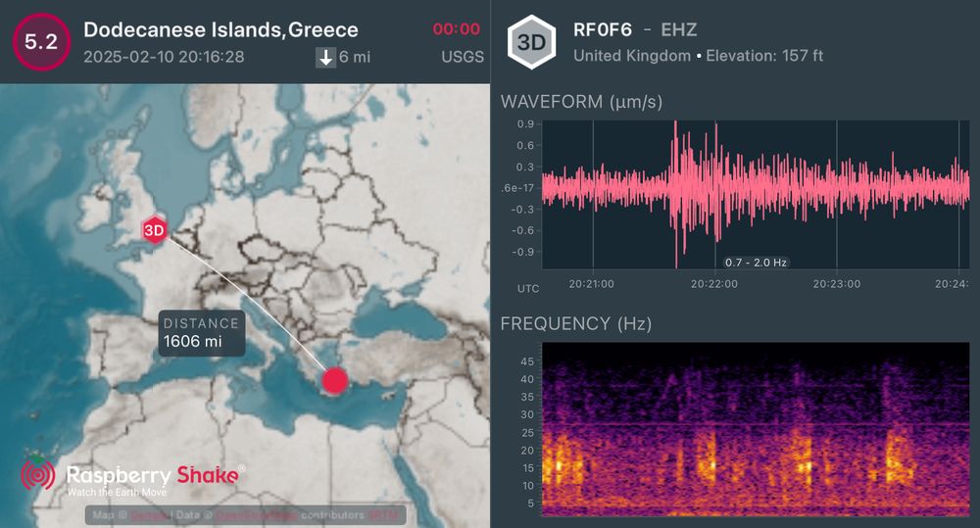Click the 20:22:00 time axis label

[713, 284]
